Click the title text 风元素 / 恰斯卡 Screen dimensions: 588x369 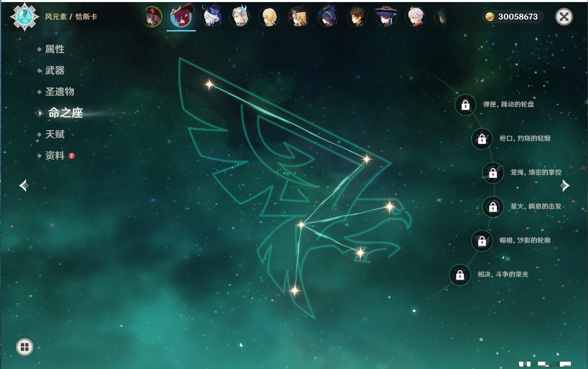click(71, 17)
